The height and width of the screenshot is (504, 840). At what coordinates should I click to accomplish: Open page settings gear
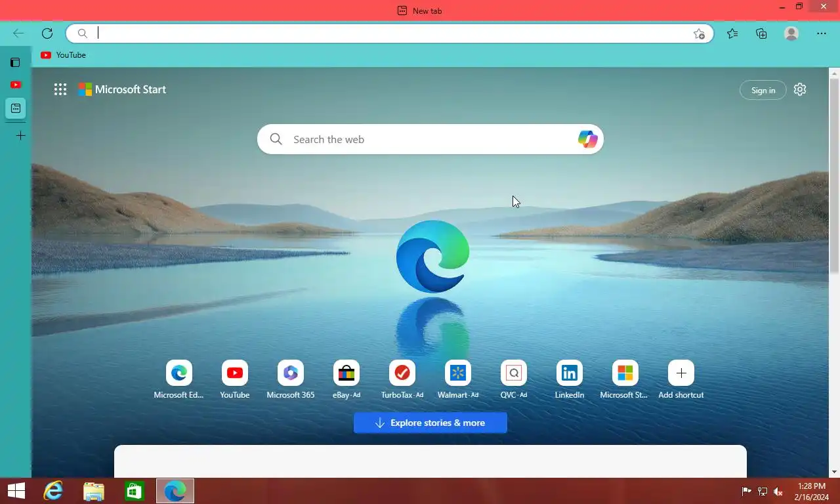[x=799, y=89]
